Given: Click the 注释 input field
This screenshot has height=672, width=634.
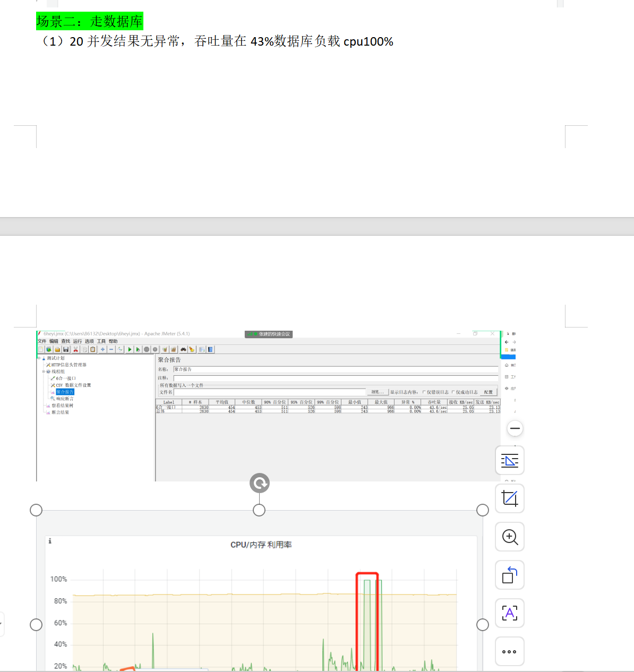Looking at the screenshot, I should 336,378.
